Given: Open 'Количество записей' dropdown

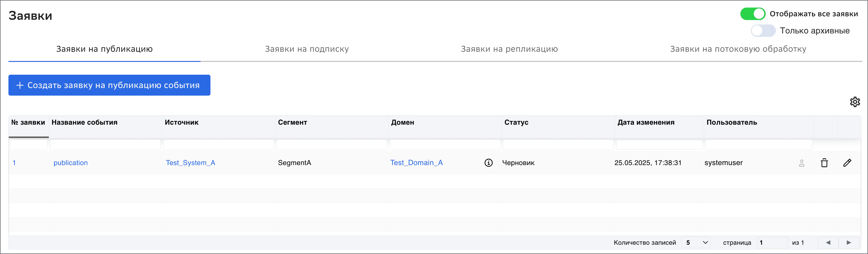Looking at the screenshot, I should tap(696, 242).
